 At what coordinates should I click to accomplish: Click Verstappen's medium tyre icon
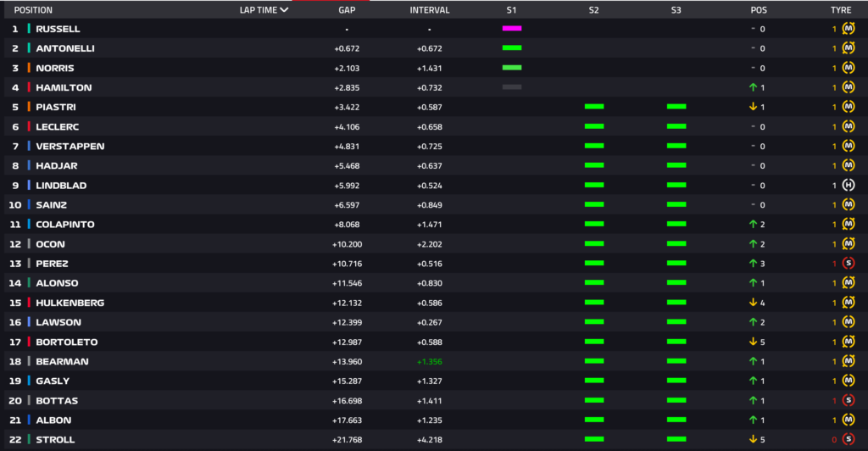(x=849, y=146)
